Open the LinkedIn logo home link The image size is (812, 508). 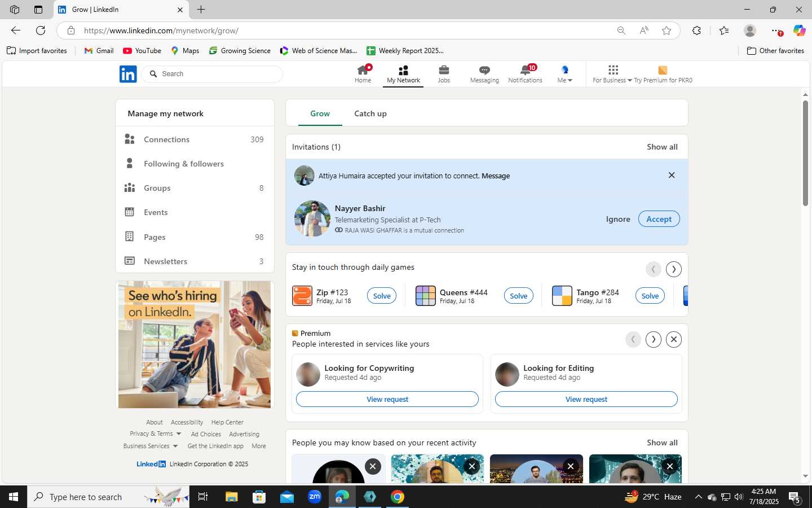[128, 74]
